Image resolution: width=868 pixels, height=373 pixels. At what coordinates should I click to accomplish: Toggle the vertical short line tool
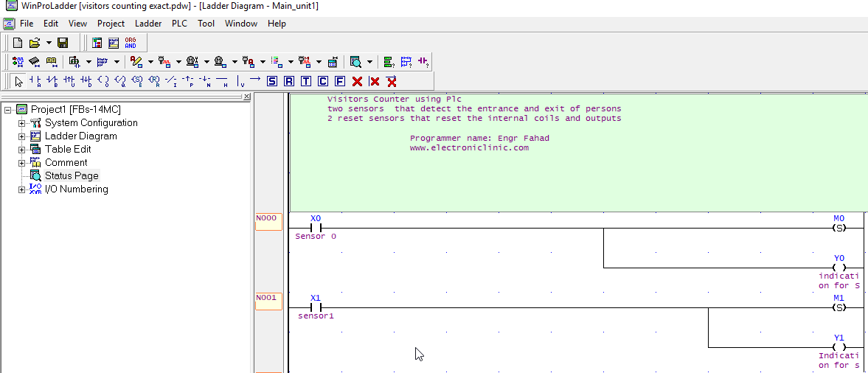(240, 81)
